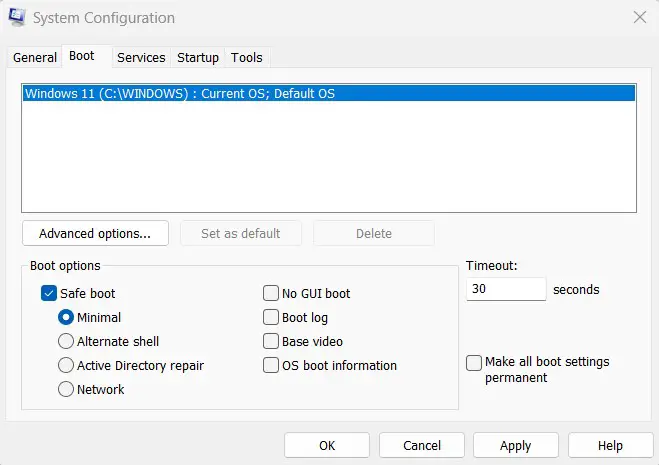Uncheck the Safe boot checkbox
Screen dimensions: 659x465
(x=49, y=294)
